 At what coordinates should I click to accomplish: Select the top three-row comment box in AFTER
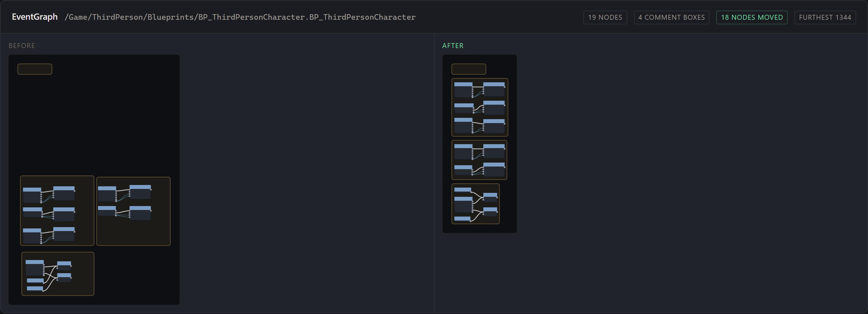(479, 107)
